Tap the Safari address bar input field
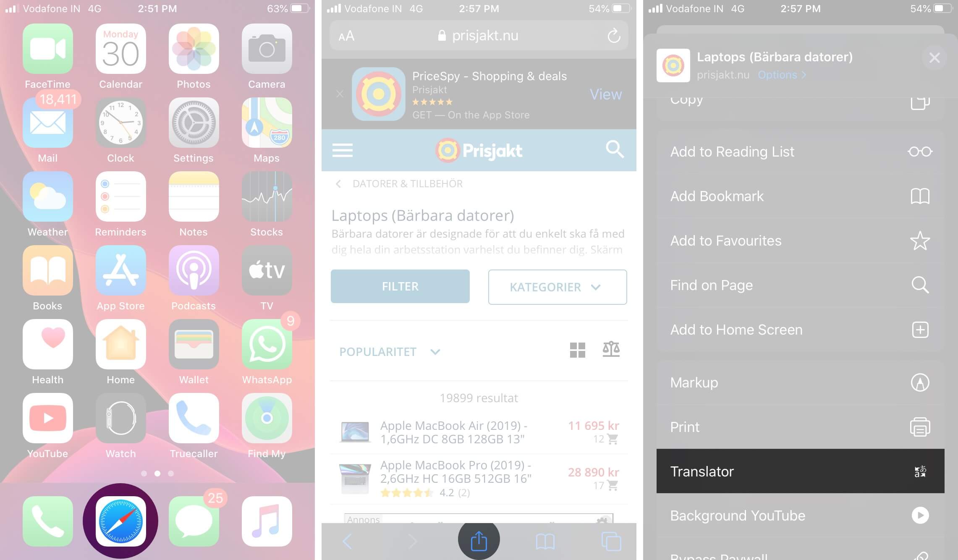Viewport: 958px width, 560px height. tap(479, 36)
